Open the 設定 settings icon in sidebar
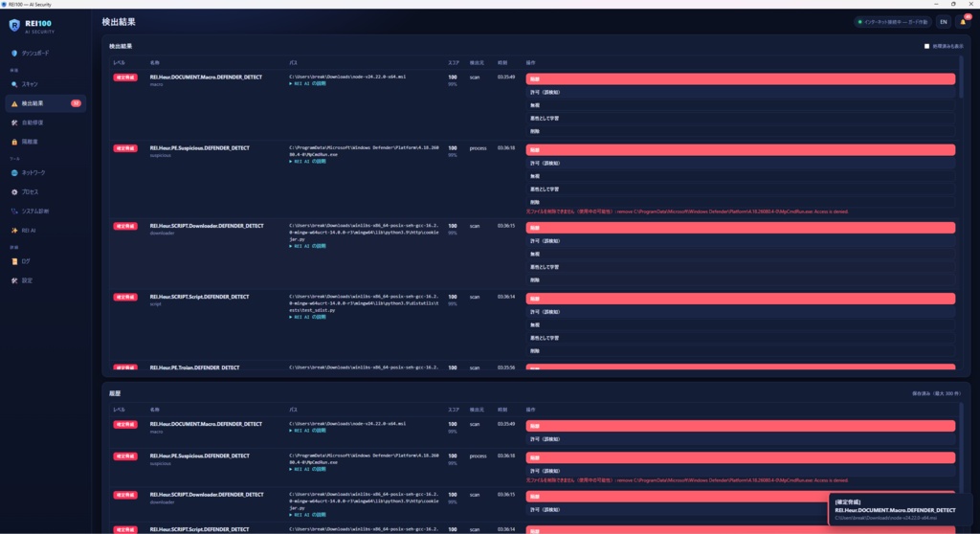This screenshot has width=980, height=534. click(14, 280)
